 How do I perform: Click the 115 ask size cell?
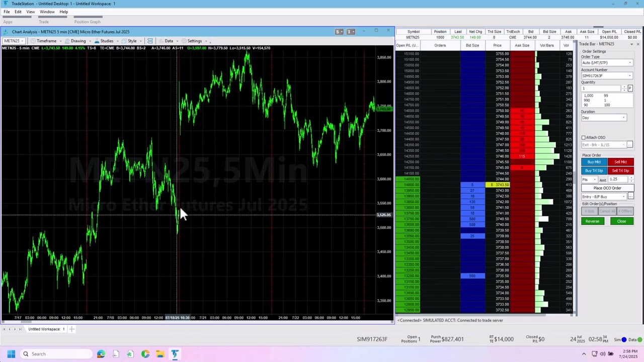tap(522, 156)
